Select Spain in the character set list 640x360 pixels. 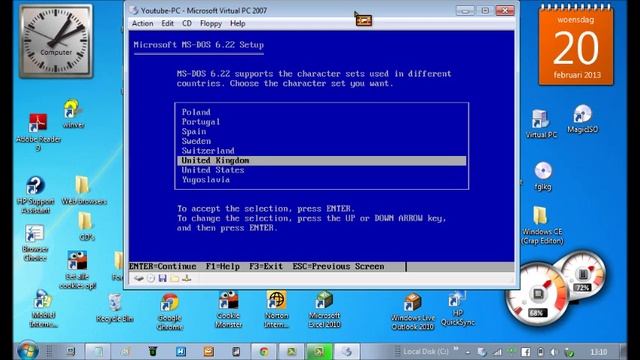194,131
